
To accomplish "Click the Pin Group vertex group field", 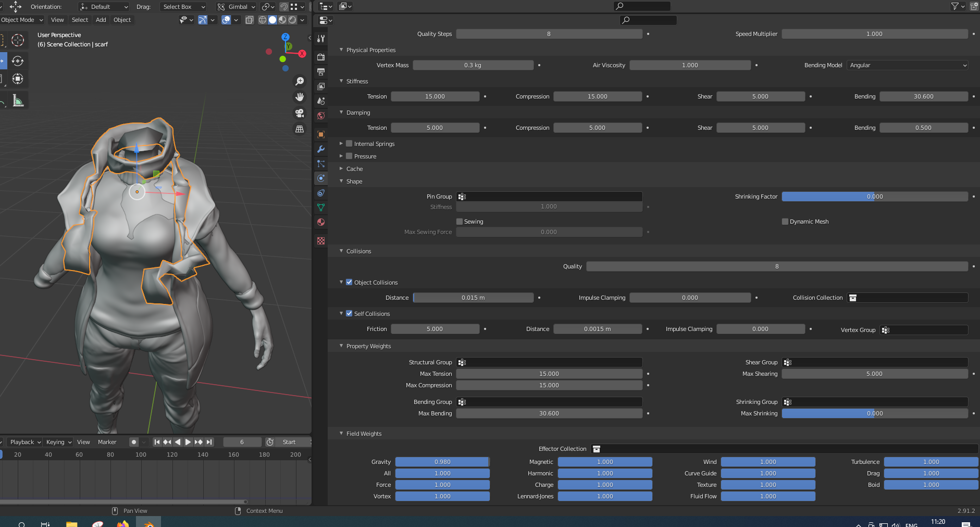I will (x=549, y=197).
